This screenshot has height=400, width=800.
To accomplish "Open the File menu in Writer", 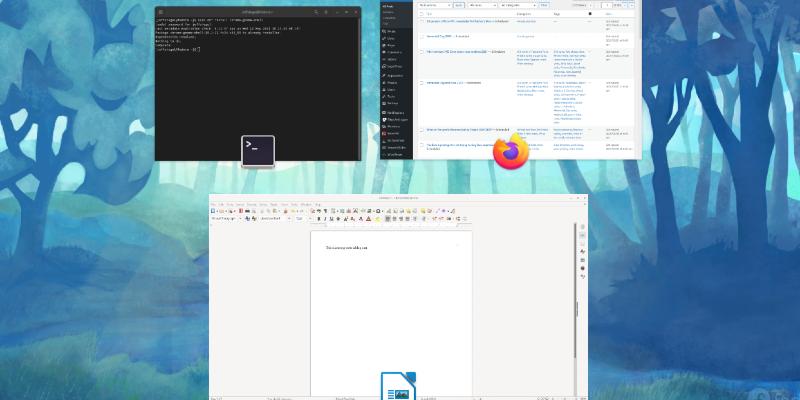I will click(x=214, y=204).
